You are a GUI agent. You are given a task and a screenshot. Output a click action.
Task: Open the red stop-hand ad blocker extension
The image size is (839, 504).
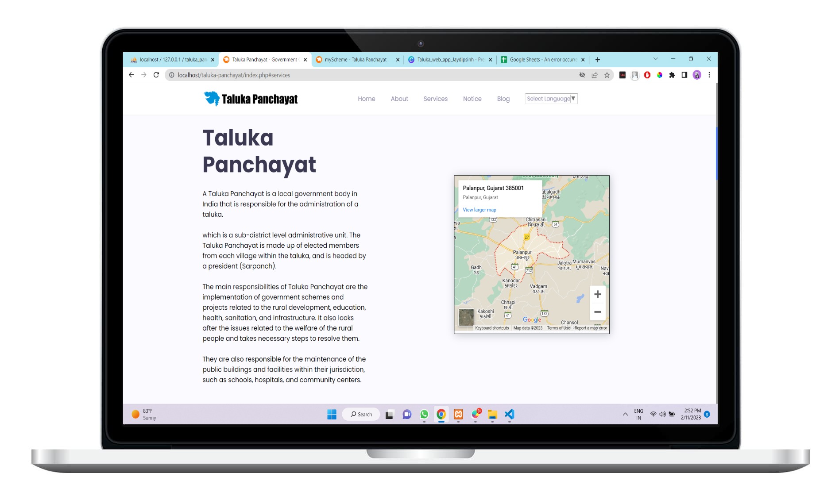pyautogui.click(x=647, y=75)
